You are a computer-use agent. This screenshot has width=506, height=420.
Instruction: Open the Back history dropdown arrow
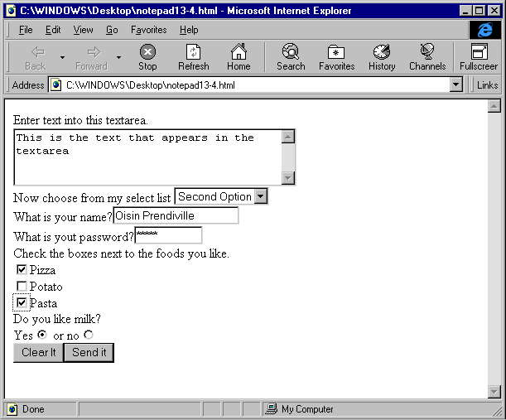tap(62, 57)
